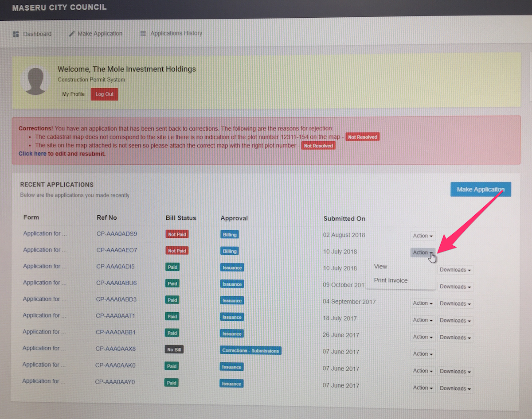
Task: Expand the Action menu for CP-AAA0AAY0
Action: tap(422, 388)
